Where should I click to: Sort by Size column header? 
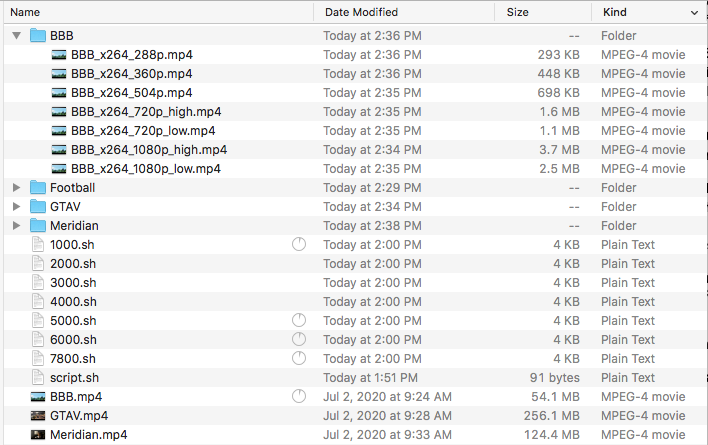(517, 12)
